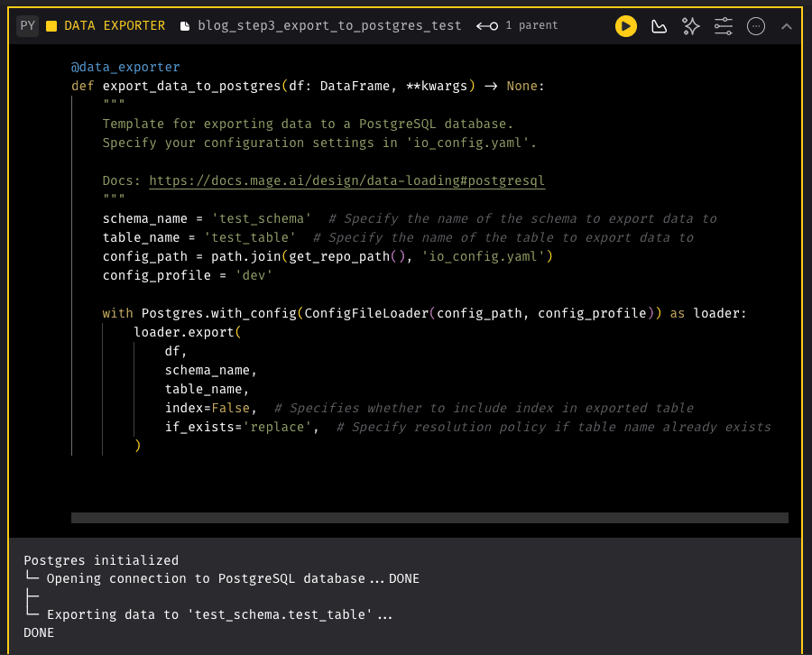Click the index=False argument
812x655 pixels.
coord(208,408)
